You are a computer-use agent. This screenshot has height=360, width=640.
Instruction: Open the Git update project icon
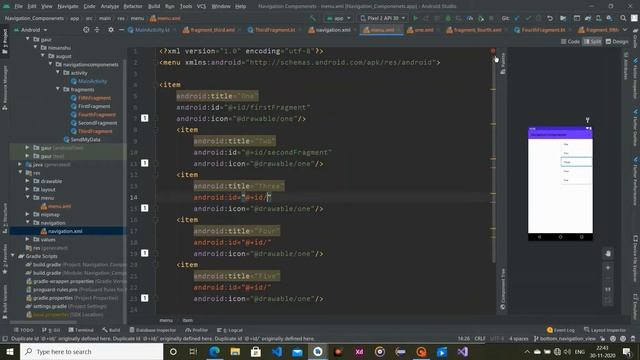[x=517, y=18]
